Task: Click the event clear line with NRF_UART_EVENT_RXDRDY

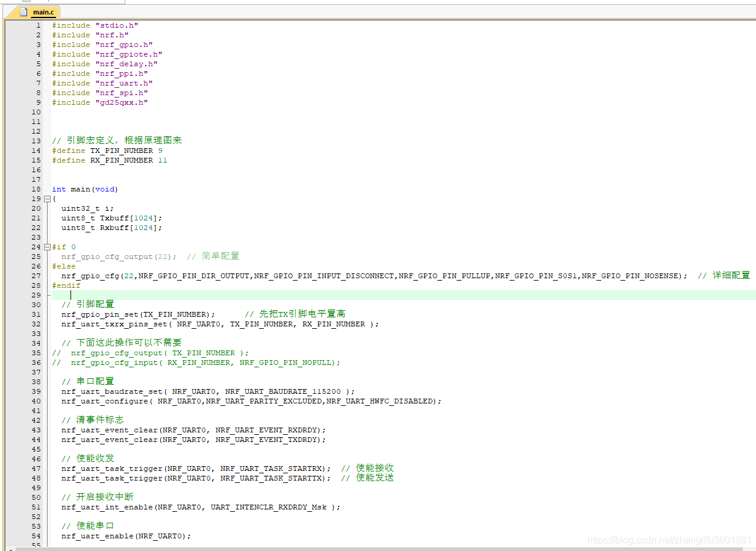Action: 194,430
